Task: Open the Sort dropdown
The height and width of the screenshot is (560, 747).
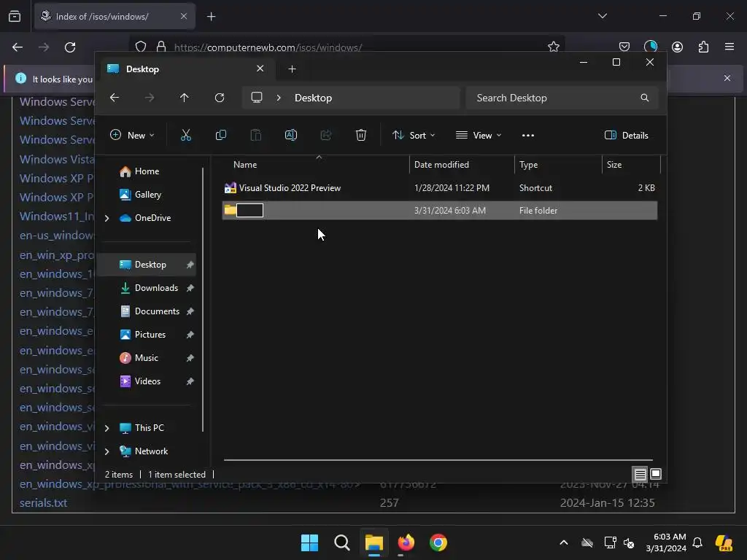Action: click(x=413, y=135)
